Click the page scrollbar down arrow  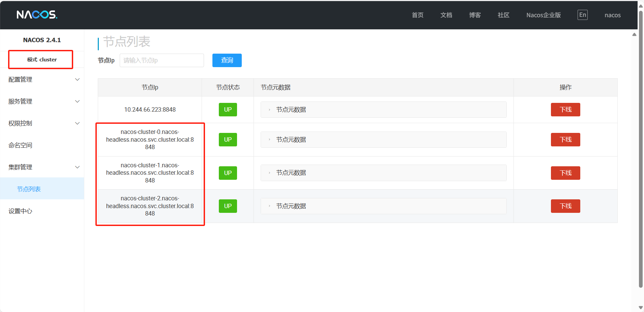coord(641,308)
